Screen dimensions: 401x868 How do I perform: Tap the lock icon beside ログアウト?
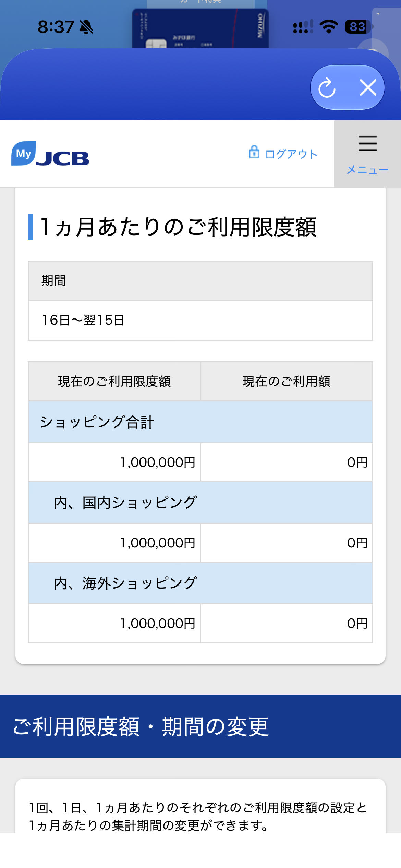pyautogui.click(x=254, y=152)
